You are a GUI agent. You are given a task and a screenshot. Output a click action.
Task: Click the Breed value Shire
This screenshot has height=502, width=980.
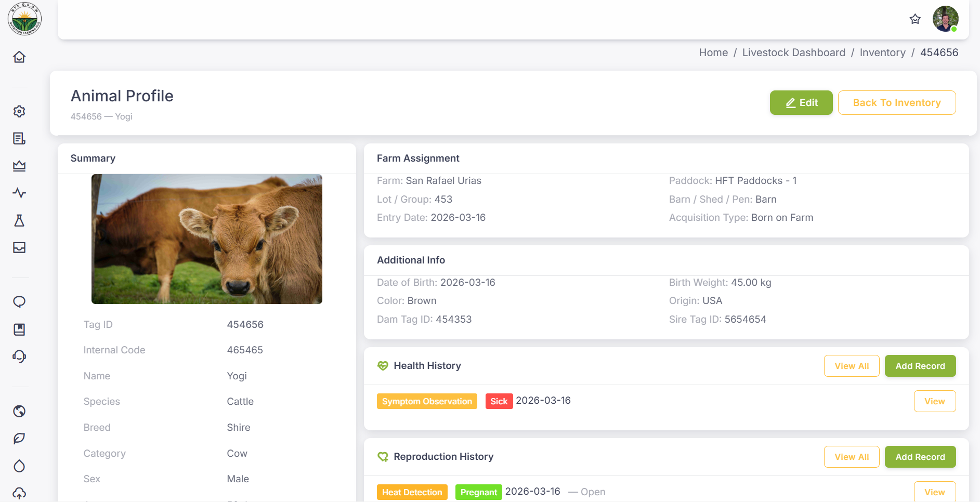click(238, 428)
